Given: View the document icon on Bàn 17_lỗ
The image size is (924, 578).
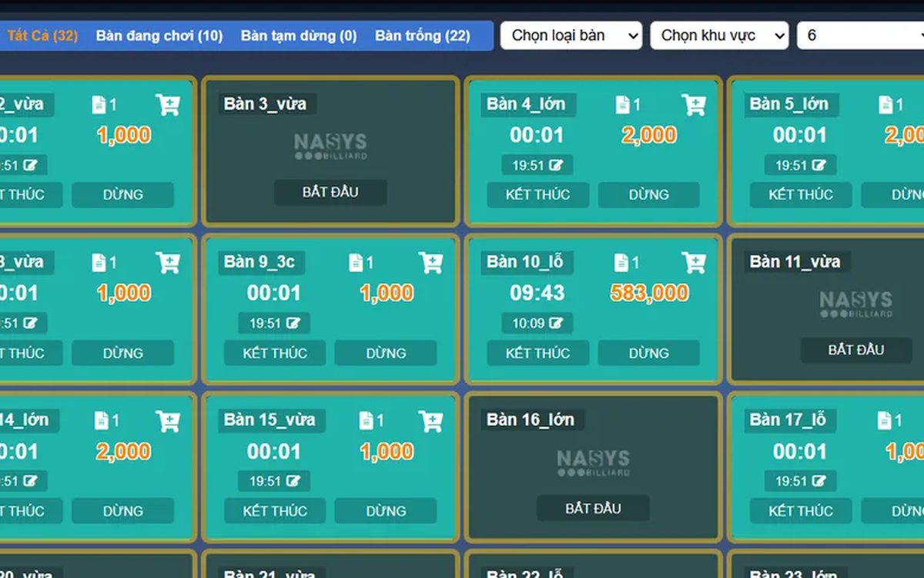Looking at the screenshot, I should [x=885, y=421].
